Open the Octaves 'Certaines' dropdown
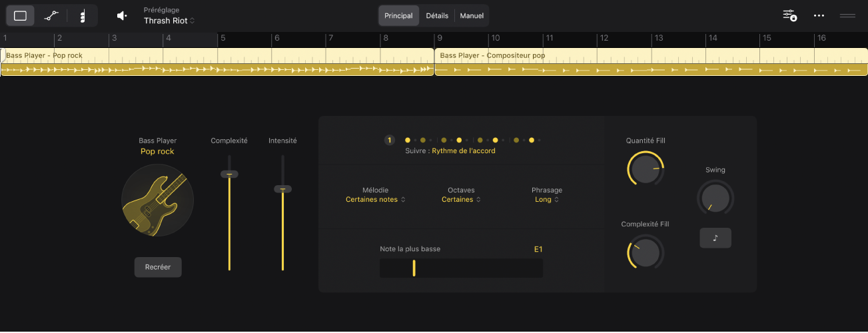Screen dimensions: 868x333 [x=461, y=199]
